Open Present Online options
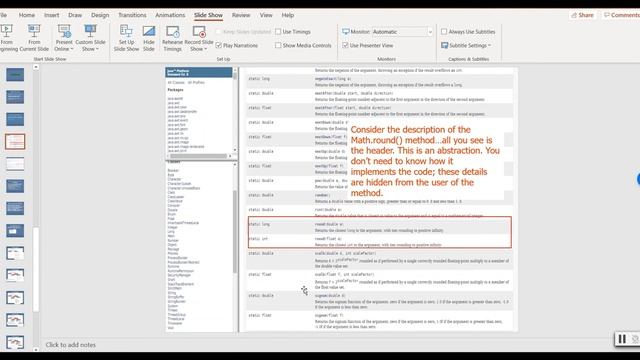This screenshot has width=640, height=360. coord(64,38)
